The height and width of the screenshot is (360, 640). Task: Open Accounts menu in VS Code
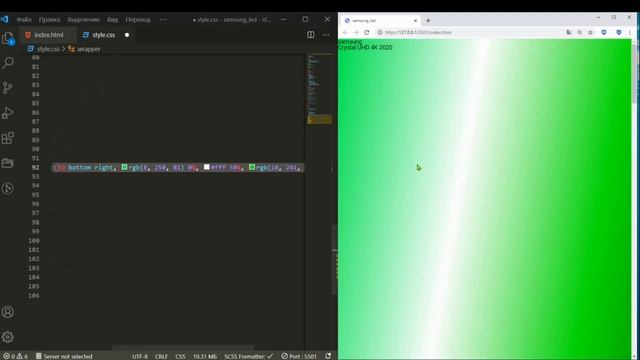pos(8,312)
